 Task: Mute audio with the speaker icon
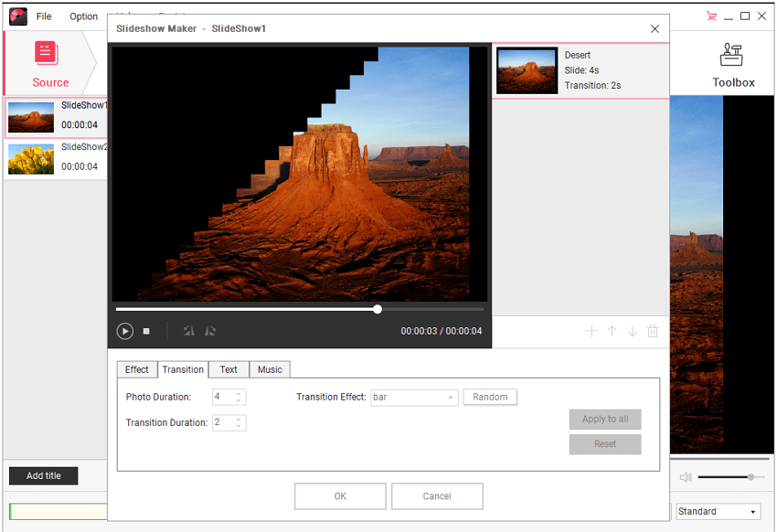(x=686, y=477)
